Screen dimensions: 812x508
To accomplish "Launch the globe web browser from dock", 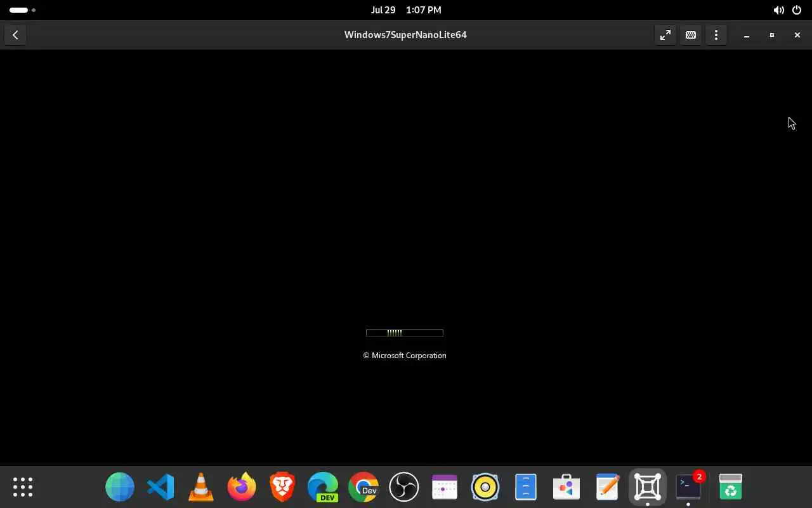I will tap(120, 487).
